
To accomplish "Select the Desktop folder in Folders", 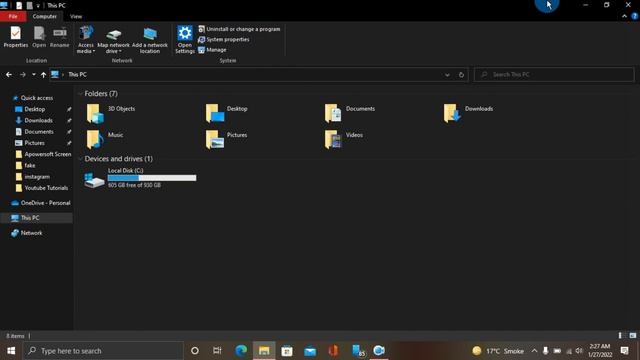I will [x=227, y=113].
